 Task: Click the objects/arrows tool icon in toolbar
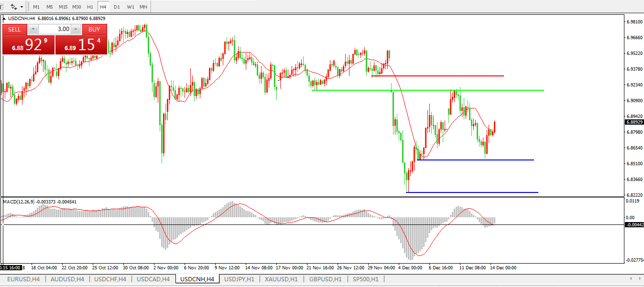pos(14,7)
